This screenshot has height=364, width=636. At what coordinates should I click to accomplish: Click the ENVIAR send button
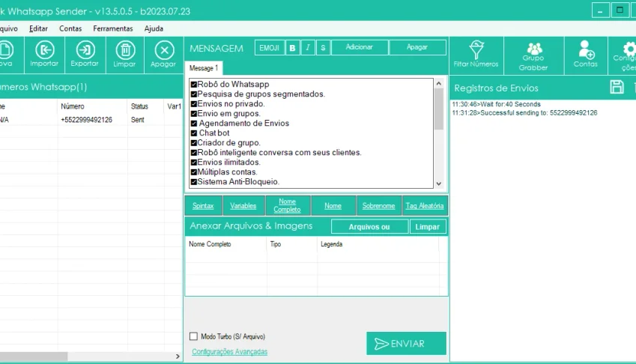(406, 344)
